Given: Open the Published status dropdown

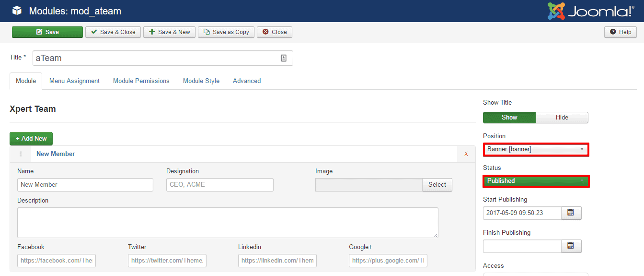Looking at the screenshot, I should [x=536, y=181].
